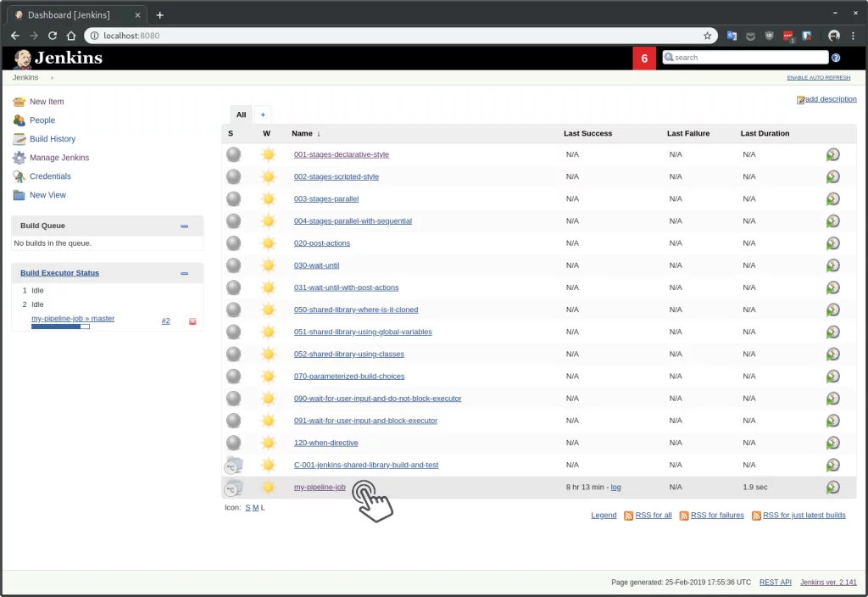This screenshot has width=868, height=597.
Task: Sort jobs by the S status column header
Action: point(231,133)
